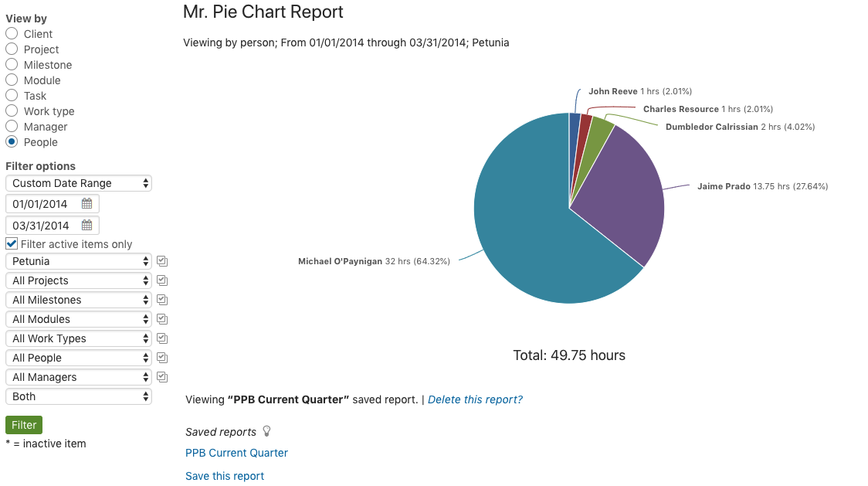Choose the Manager radio button

[12, 126]
